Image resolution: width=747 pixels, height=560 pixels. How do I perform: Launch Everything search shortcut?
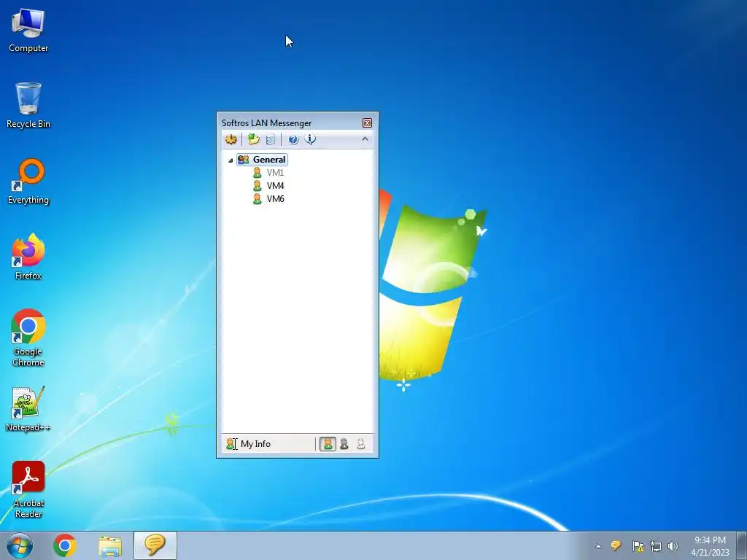click(28, 182)
